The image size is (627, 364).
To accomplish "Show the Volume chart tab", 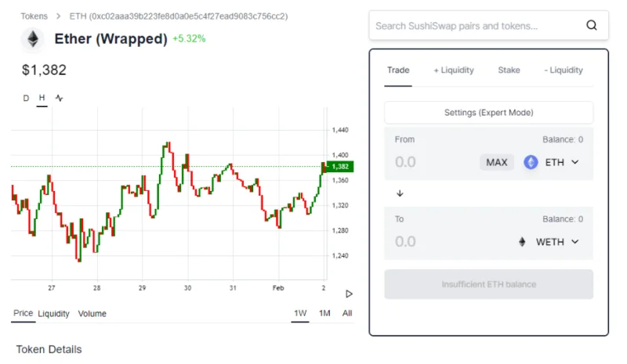I will [x=92, y=314].
